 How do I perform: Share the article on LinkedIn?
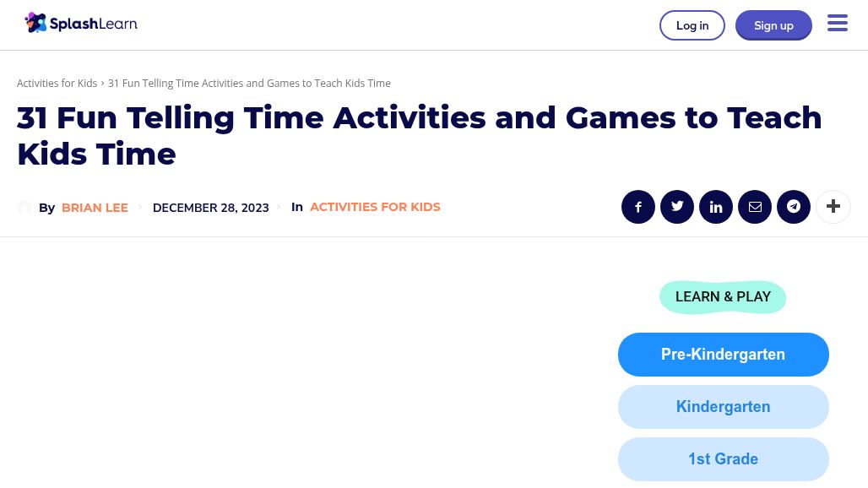[x=716, y=207]
